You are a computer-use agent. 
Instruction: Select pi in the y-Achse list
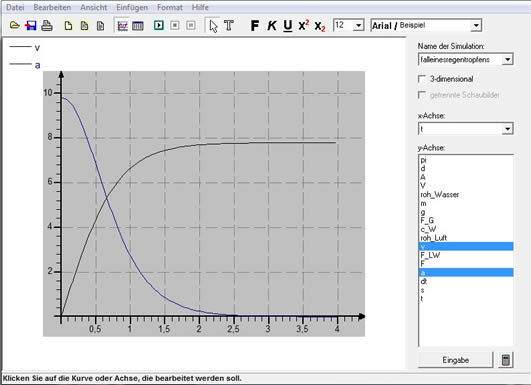click(466, 160)
